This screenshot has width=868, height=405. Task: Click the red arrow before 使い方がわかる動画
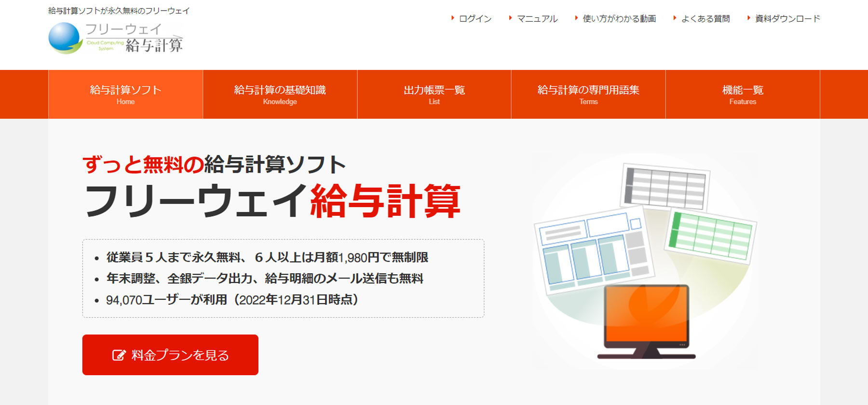576,18
